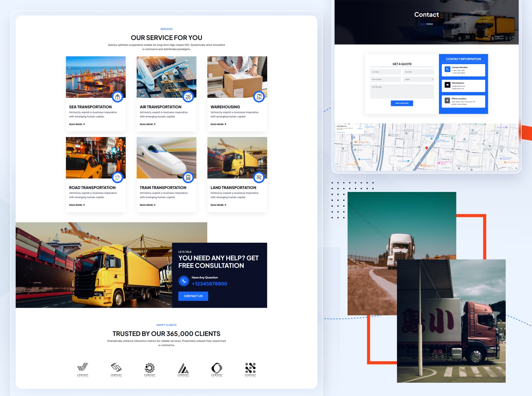
Task: Click the Warehousing heading
Action: click(225, 107)
